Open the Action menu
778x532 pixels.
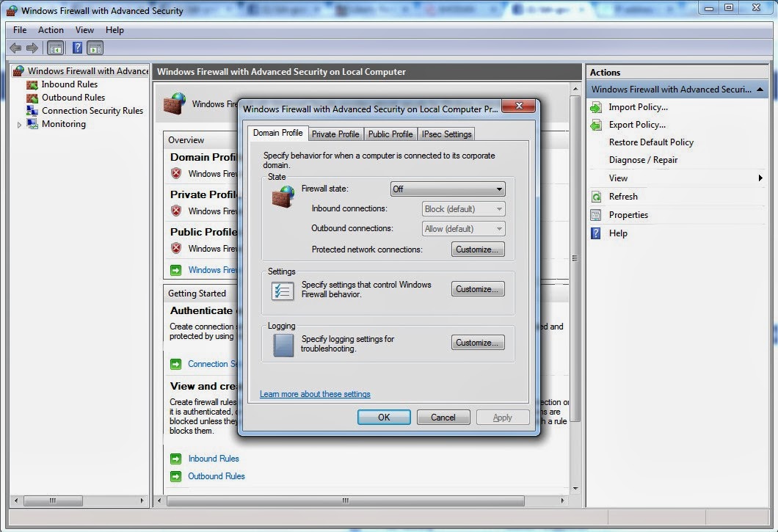[51, 30]
